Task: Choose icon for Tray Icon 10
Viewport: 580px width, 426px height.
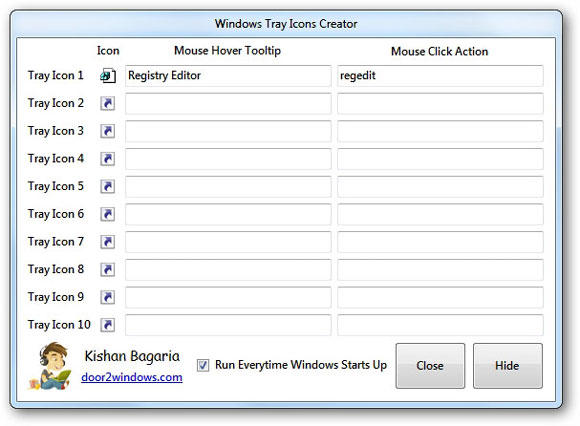Action: coord(108,325)
